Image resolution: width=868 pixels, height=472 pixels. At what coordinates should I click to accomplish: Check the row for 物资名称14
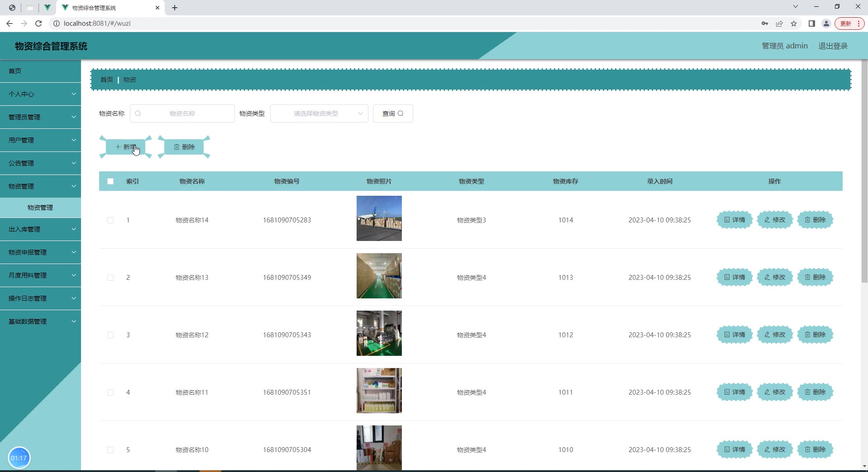[x=110, y=220]
